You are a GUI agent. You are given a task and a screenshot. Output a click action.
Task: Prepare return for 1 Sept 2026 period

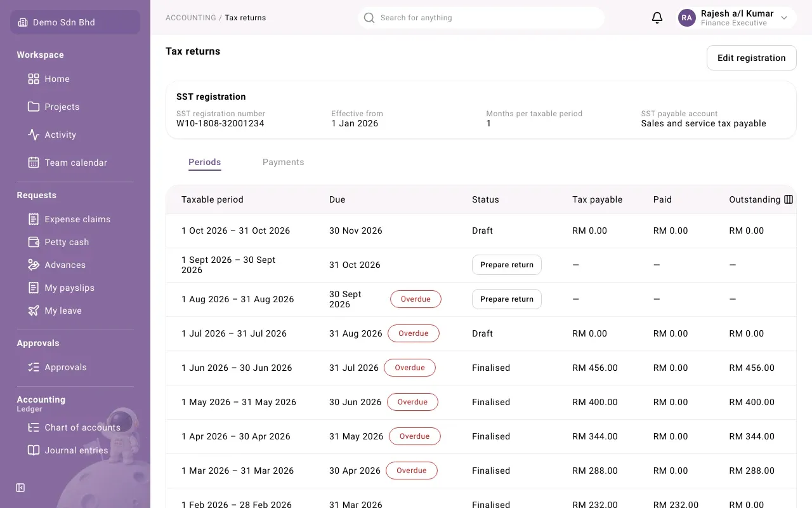506,265
